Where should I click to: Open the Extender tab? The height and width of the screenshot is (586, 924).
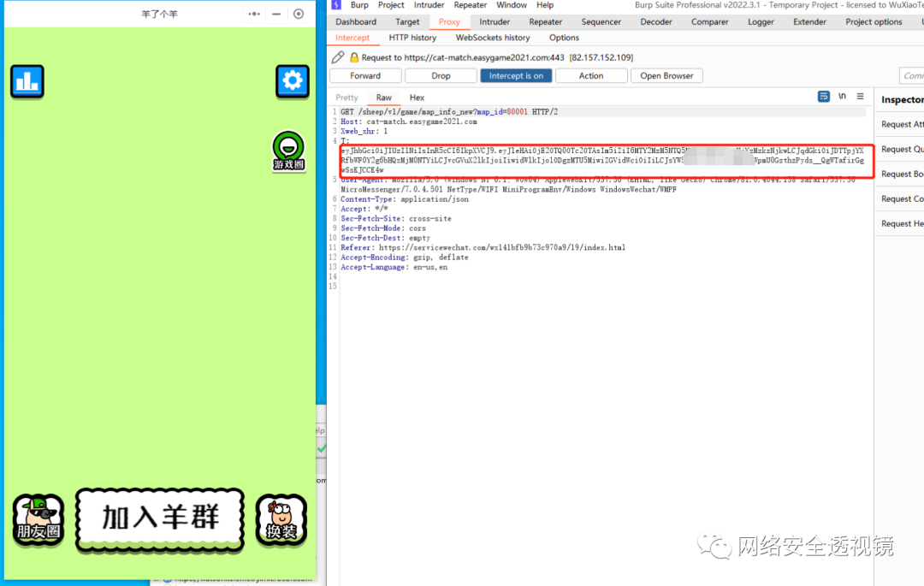(x=809, y=21)
